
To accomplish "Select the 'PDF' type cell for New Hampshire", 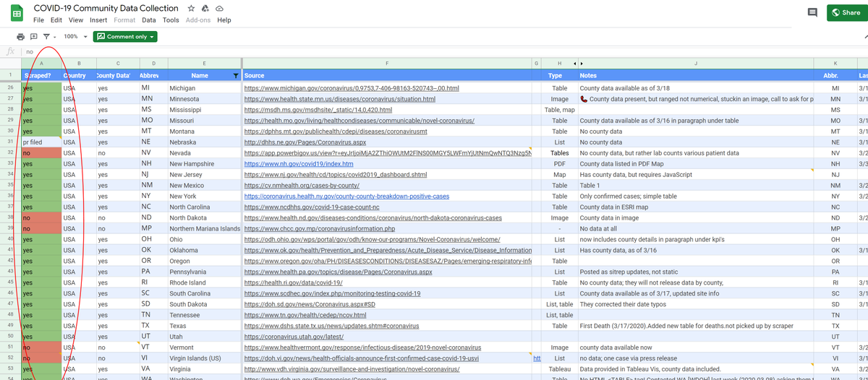I will point(559,164).
